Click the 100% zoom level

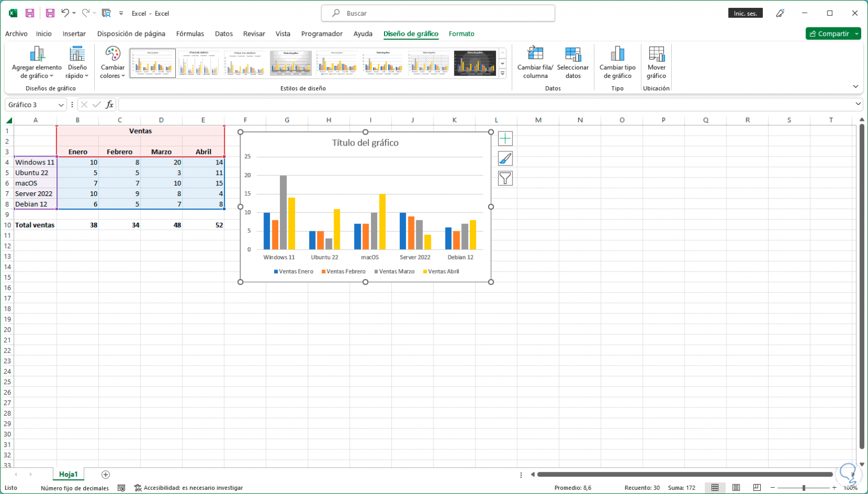tap(851, 488)
